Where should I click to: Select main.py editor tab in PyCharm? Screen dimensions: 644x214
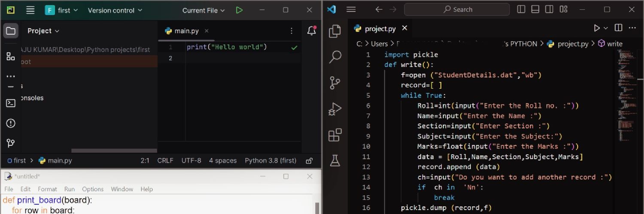[186, 31]
